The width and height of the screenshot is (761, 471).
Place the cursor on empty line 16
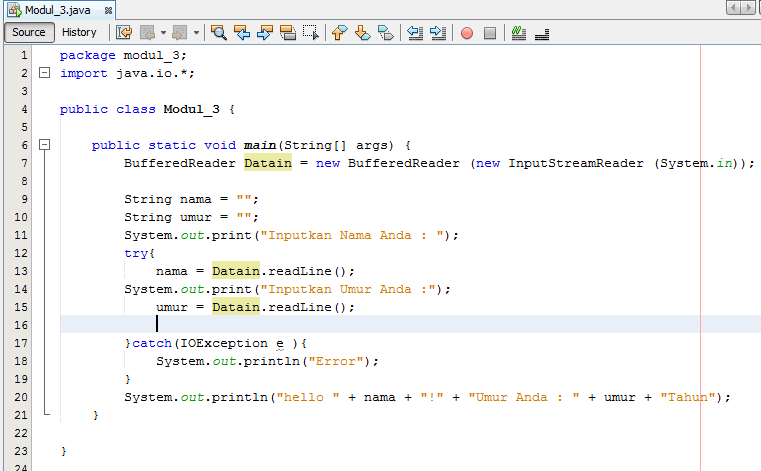[x=411, y=324]
